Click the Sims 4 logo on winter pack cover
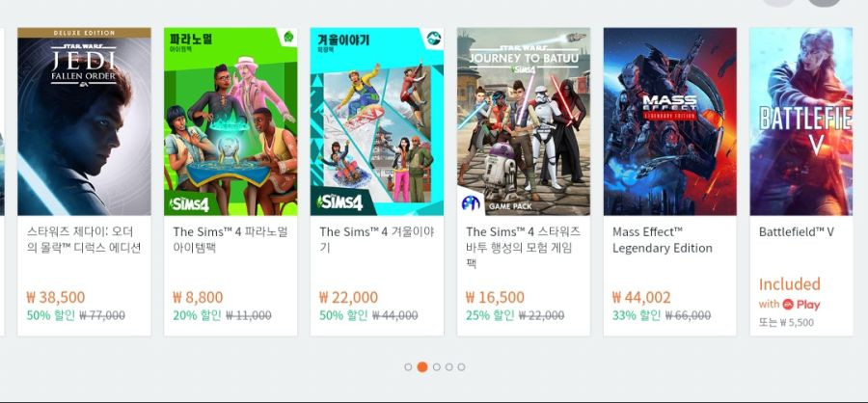Viewport: 868px width, 403px height. coord(339,202)
